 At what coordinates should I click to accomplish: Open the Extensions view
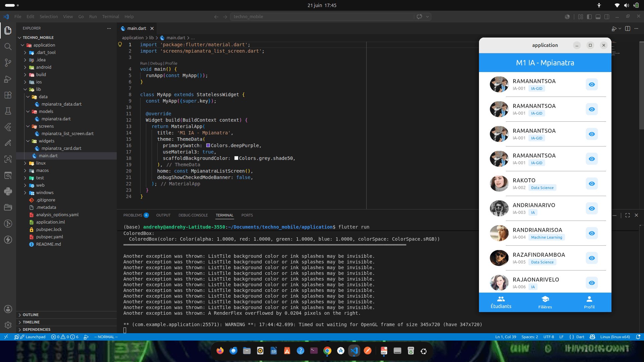pos(8,95)
